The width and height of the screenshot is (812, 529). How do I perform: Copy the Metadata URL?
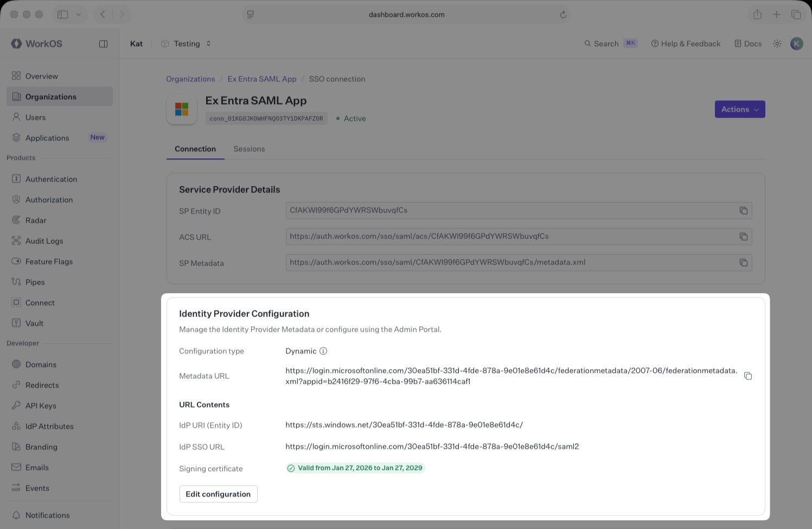click(748, 376)
